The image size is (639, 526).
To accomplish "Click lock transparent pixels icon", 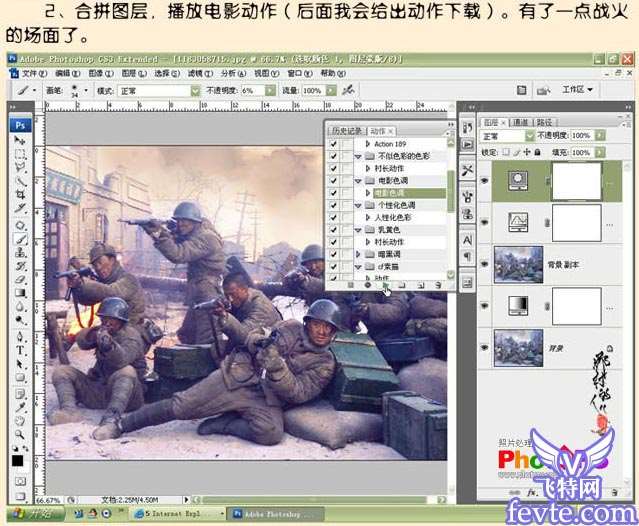I will tap(506, 152).
